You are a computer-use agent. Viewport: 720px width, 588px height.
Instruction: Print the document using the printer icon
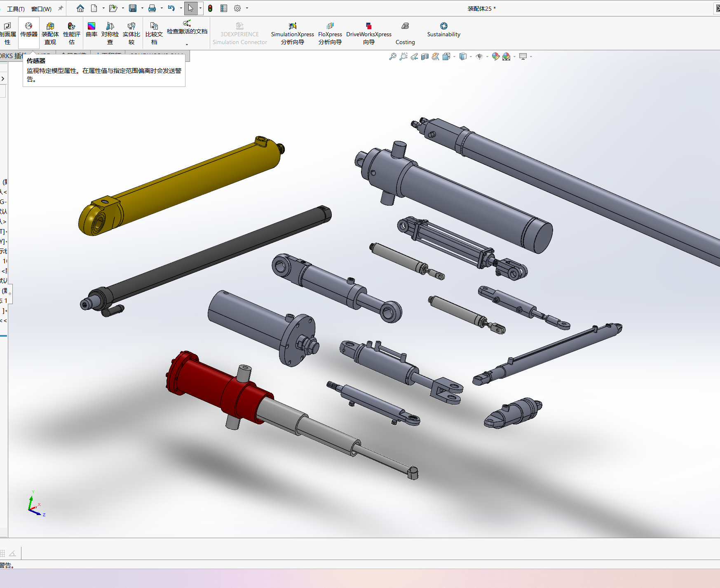tap(152, 8)
